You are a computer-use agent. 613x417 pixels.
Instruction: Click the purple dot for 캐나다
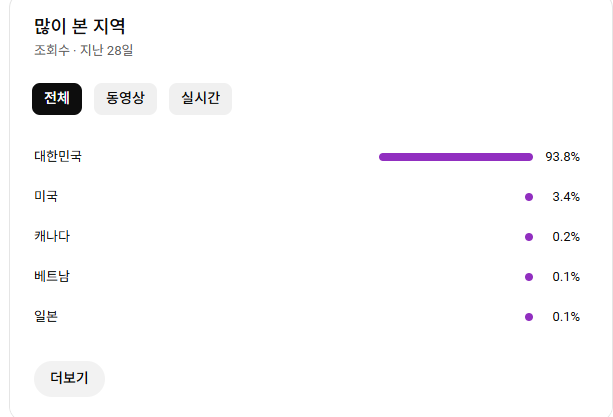[x=528, y=237]
